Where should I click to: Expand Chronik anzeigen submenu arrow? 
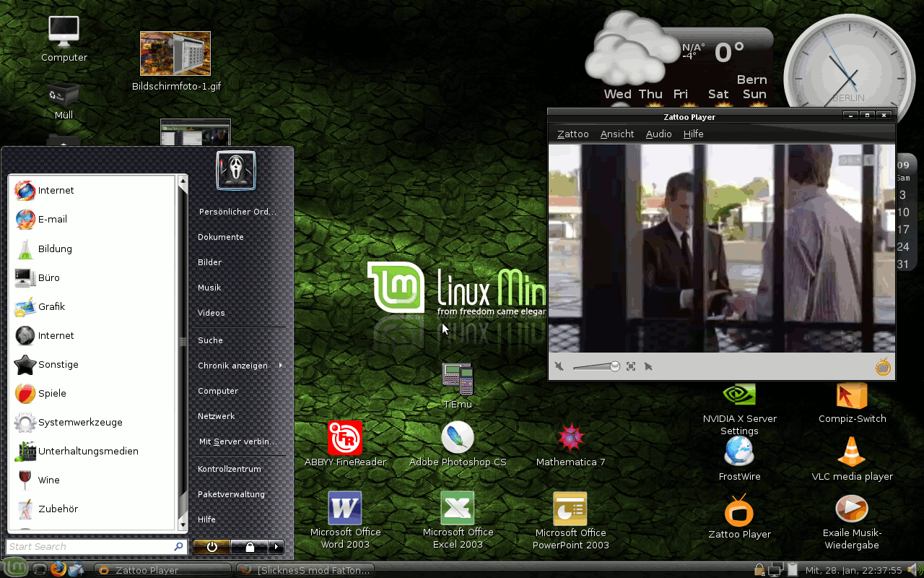[x=280, y=366]
